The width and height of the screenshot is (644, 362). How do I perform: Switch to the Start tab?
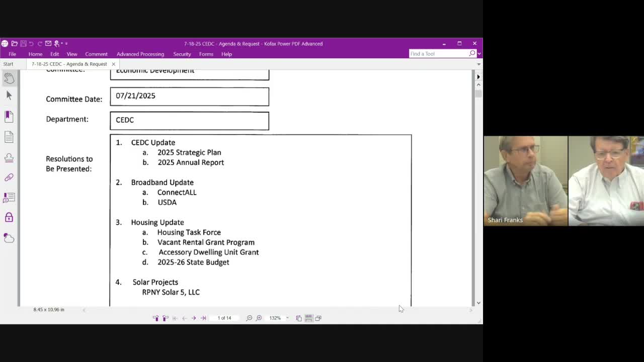pyautogui.click(x=8, y=64)
